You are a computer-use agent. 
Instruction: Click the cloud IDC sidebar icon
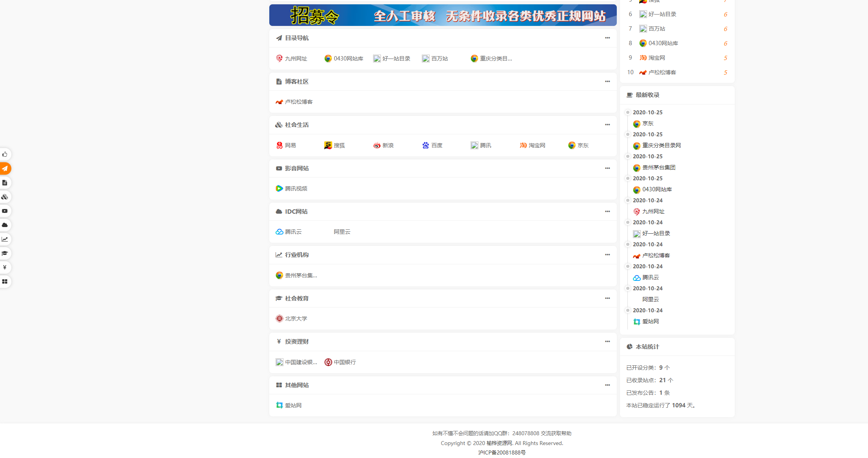[x=5, y=225]
